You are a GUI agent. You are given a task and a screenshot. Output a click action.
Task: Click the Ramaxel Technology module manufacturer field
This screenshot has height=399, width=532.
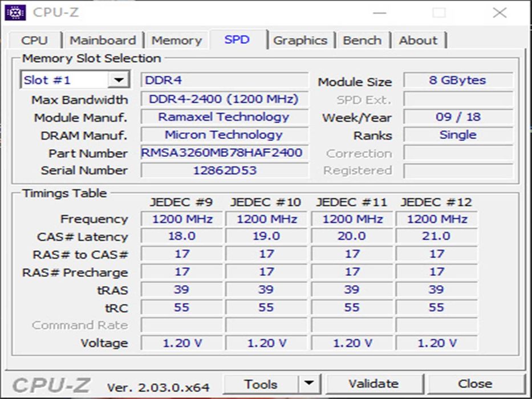[x=225, y=117]
